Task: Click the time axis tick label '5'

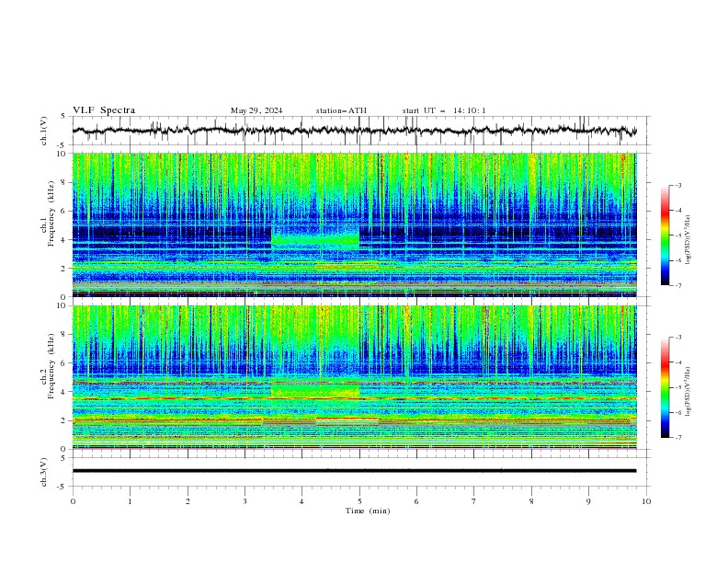Action: click(x=359, y=501)
